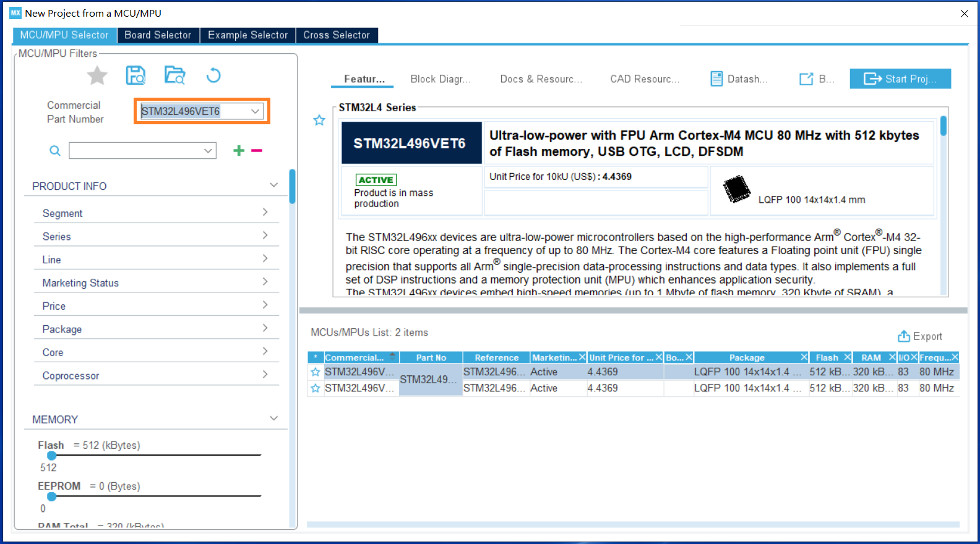
Task: Expand Line filter
Action: coord(265,258)
